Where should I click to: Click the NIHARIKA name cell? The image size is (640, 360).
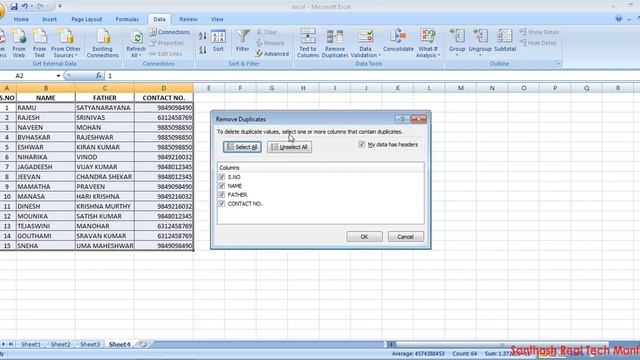pos(46,157)
